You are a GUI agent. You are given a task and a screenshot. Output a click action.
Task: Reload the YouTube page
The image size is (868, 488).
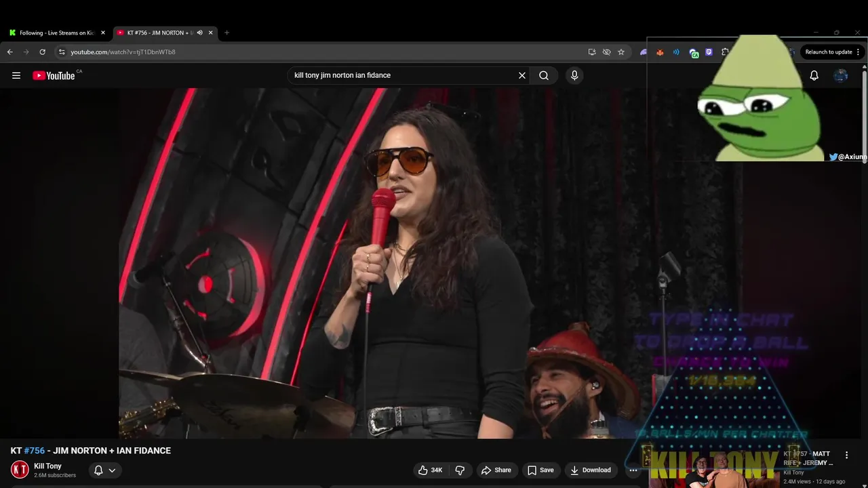[42, 52]
